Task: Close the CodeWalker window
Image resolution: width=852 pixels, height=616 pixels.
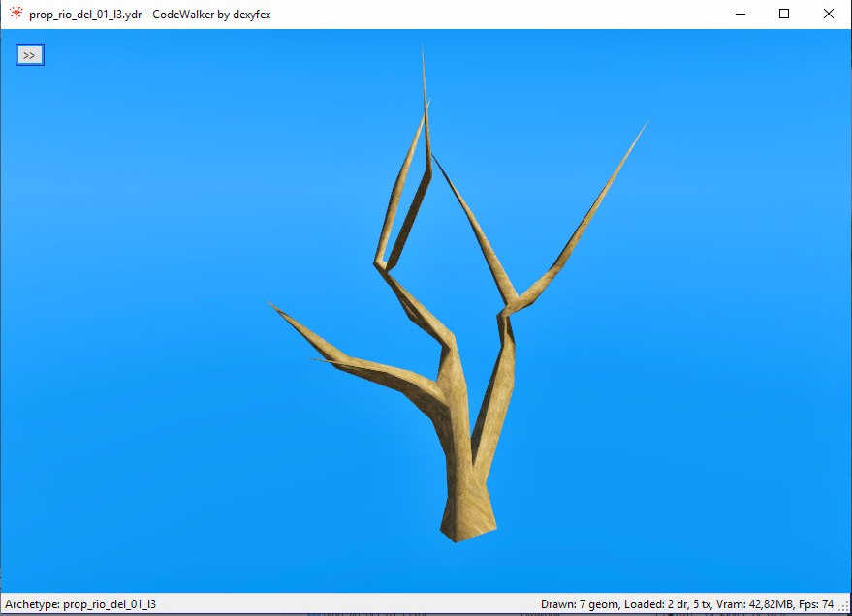Action: (x=828, y=14)
